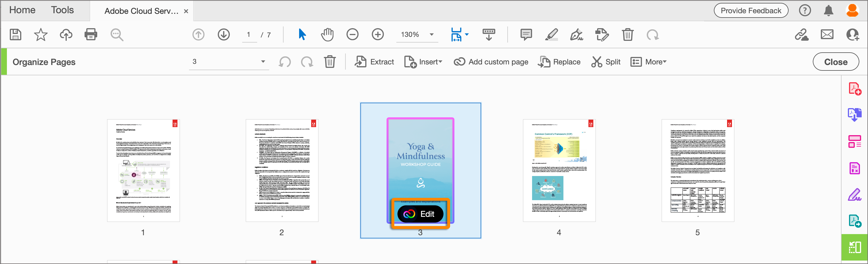Select page 1 thumbnail
The height and width of the screenshot is (264, 868).
pos(144,170)
